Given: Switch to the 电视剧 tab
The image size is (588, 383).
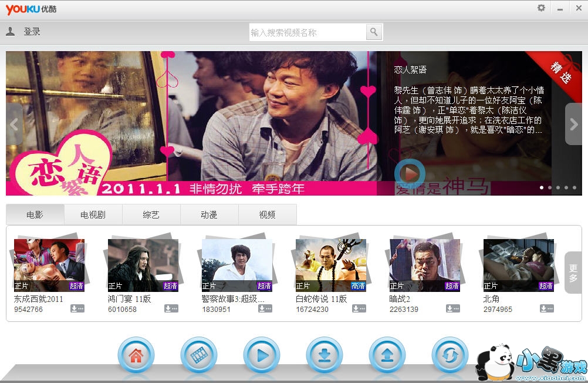Looking at the screenshot, I should pos(93,215).
